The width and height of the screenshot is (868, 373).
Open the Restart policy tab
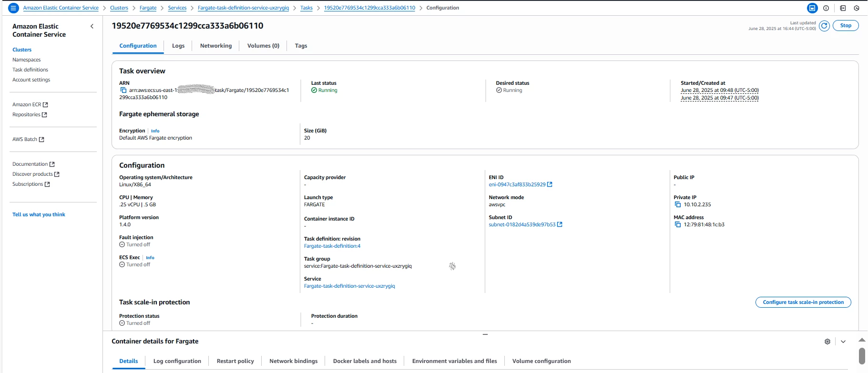point(235,361)
